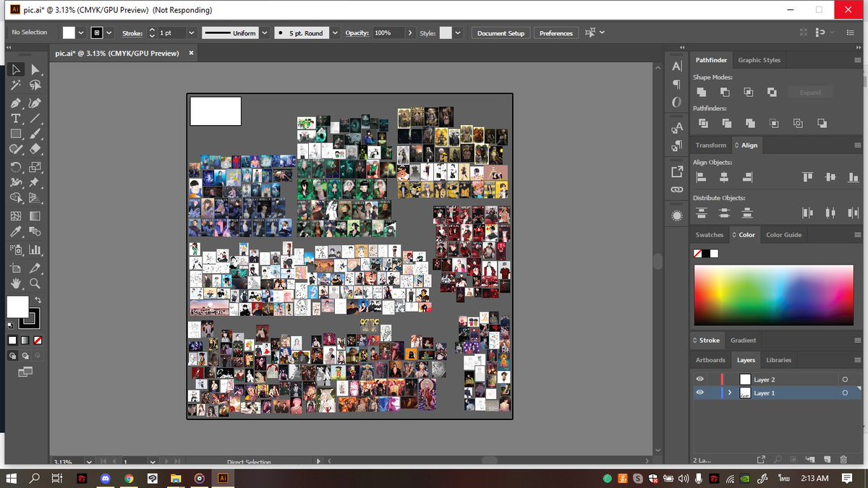Viewport: 868px width, 488px height.
Task: Select the Selection tool arrow
Action: tap(16, 69)
